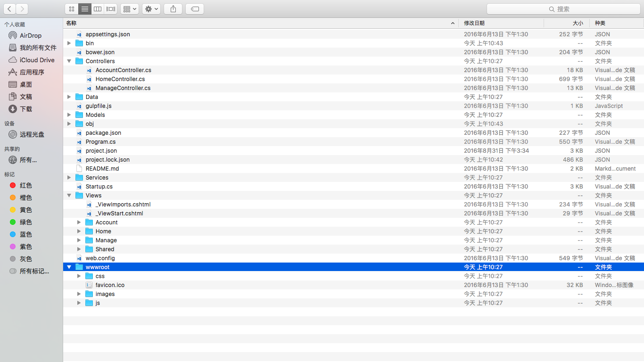Go forward with the toolbar forward arrow
Viewport: 644px width, 362px height.
(22, 9)
